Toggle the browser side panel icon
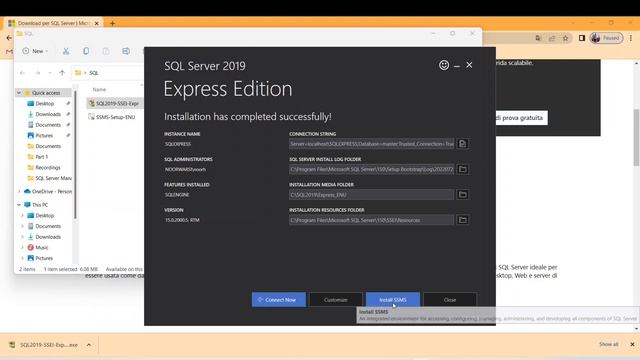 pyautogui.click(x=582, y=38)
